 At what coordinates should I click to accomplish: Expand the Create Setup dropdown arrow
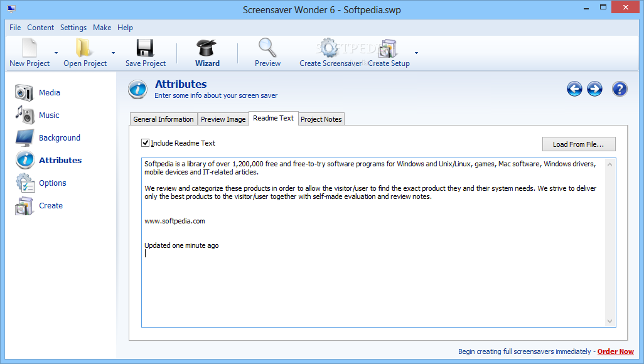[x=416, y=53]
